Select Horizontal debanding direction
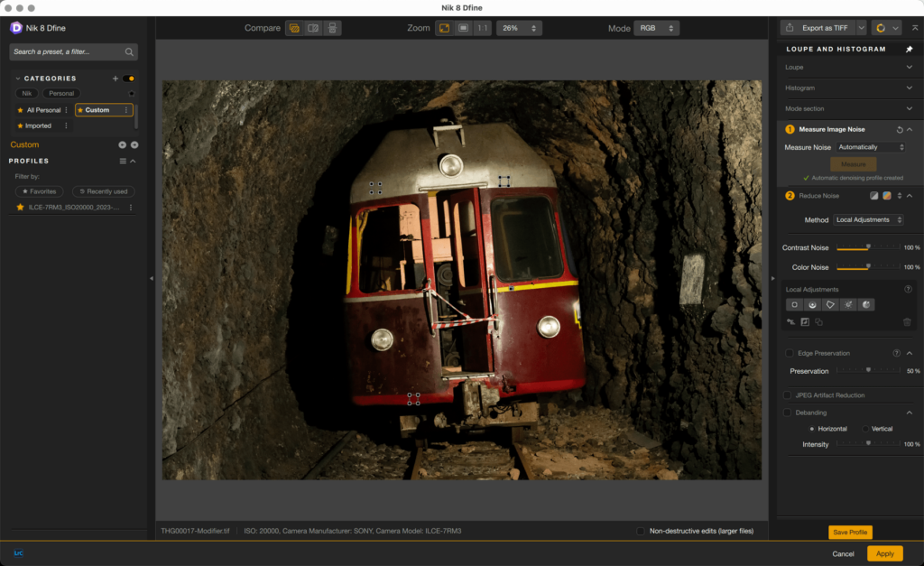Screen dimensions: 924x566 click(812, 429)
